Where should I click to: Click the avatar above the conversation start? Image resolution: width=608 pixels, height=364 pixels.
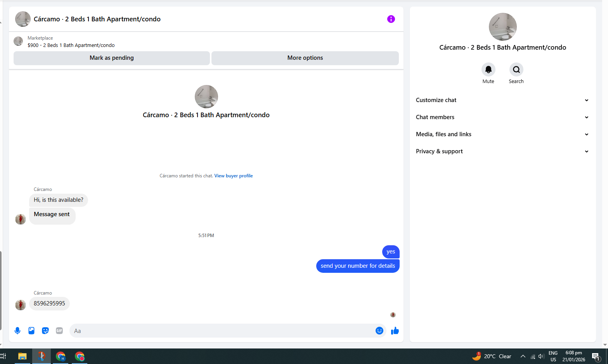(x=206, y=97)
